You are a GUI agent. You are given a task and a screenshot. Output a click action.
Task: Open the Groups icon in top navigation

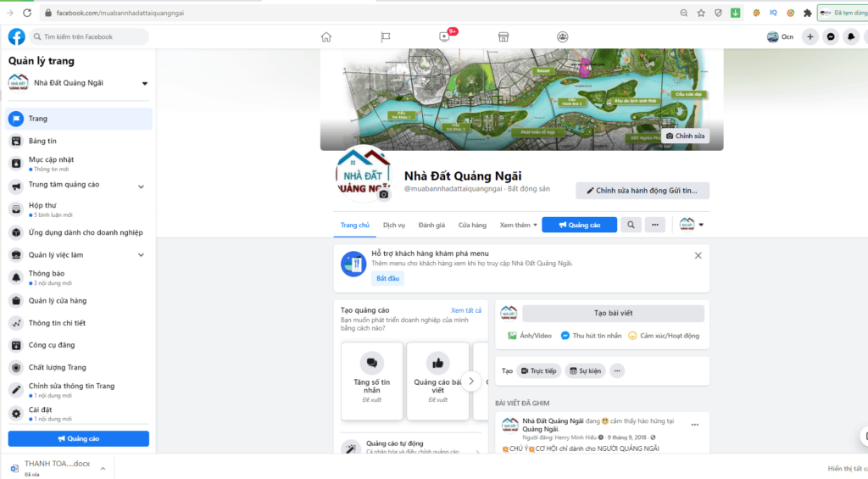563,37
